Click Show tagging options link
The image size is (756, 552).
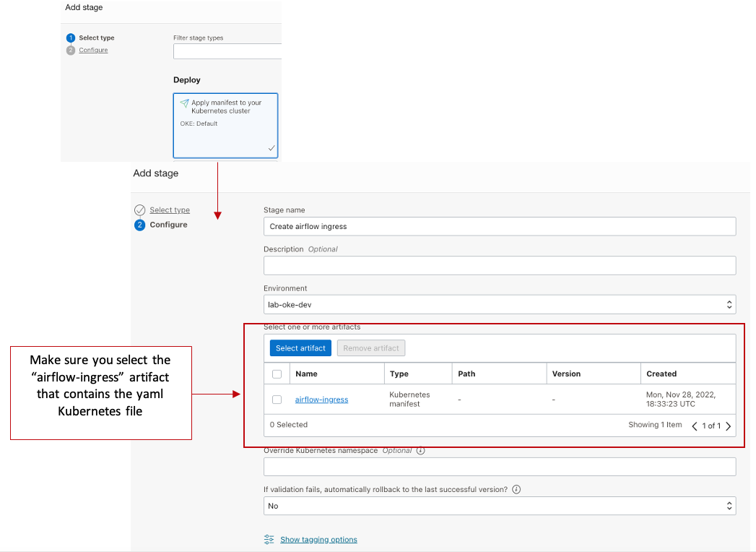(318, 540)
